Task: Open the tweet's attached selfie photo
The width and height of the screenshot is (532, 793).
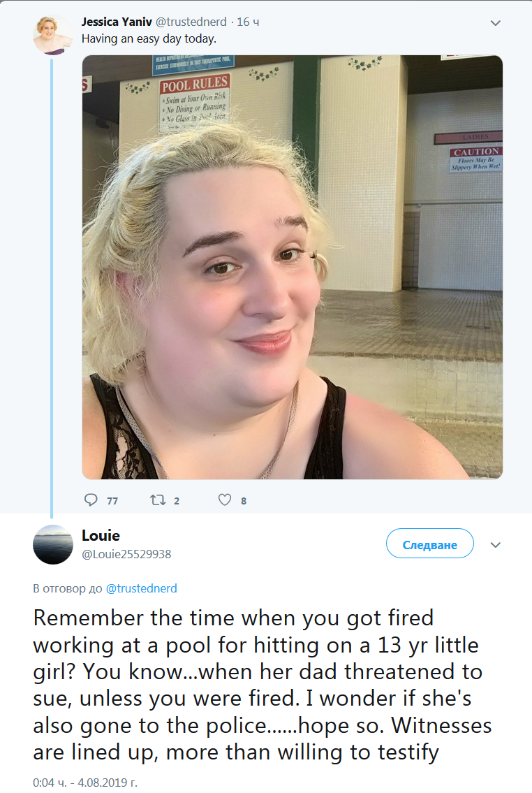Action: 293,267
